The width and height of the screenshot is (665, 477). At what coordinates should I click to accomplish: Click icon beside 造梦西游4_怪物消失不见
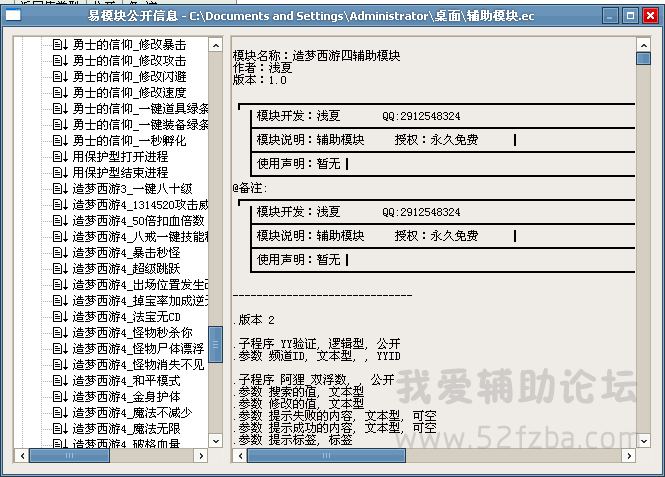coord(60,364)
